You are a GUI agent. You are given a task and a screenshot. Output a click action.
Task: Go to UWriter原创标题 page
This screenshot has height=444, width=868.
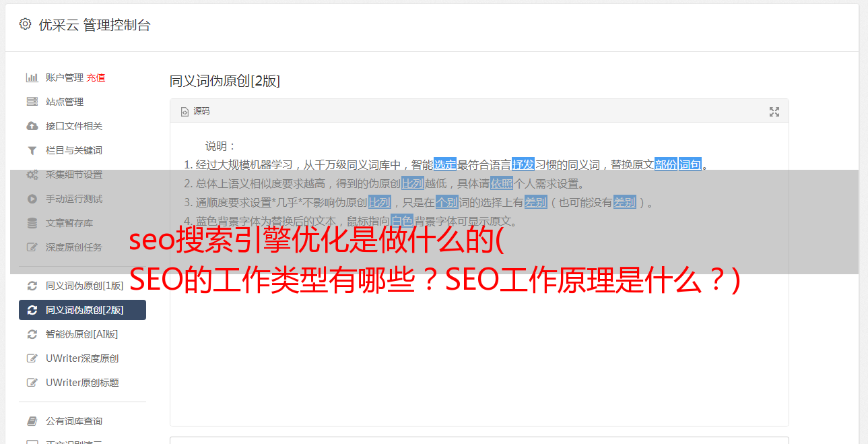[x=82, y=383]
